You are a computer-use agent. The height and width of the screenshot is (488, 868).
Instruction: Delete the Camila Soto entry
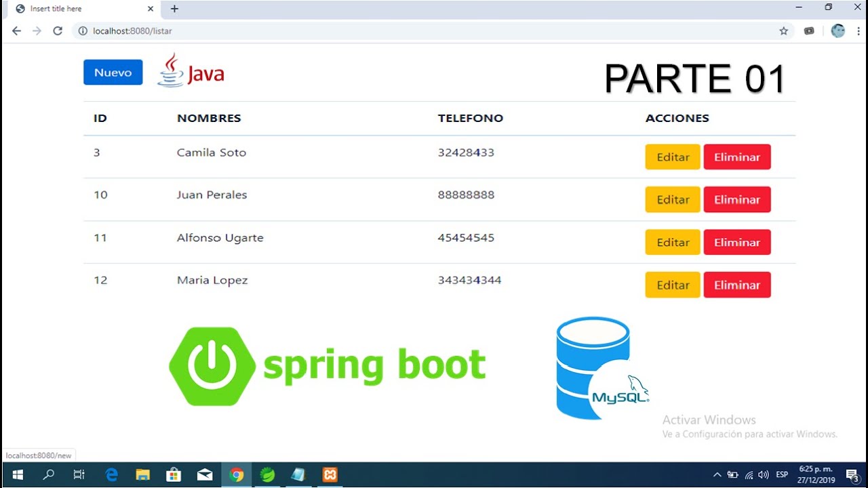737,157
